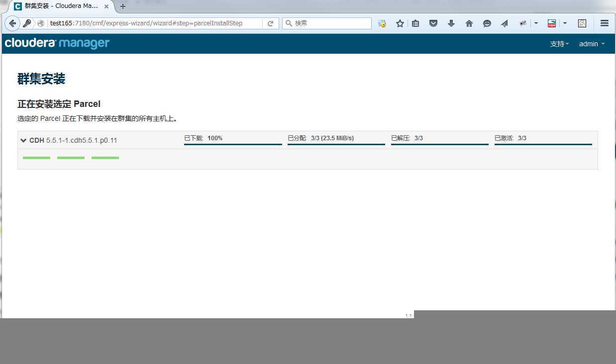
Task: Collapse the CDH parcel row chevron
Action: coord(23,140)
